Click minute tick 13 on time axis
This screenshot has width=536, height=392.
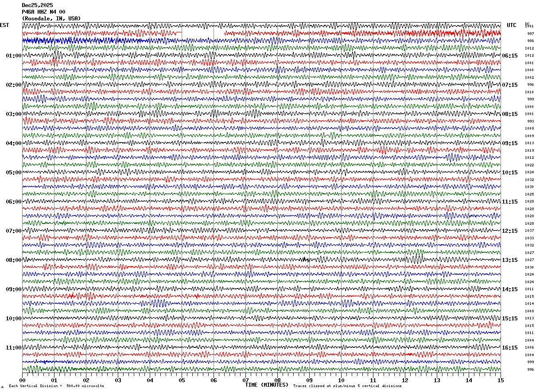click(x=437, y=380)
